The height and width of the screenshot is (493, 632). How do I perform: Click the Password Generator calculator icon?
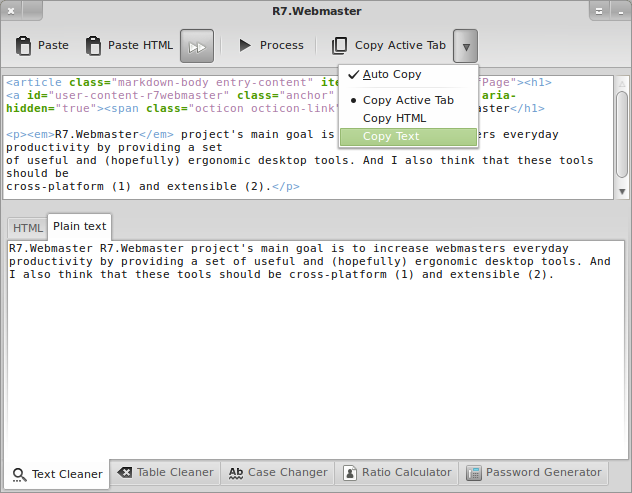coord(474,473)
